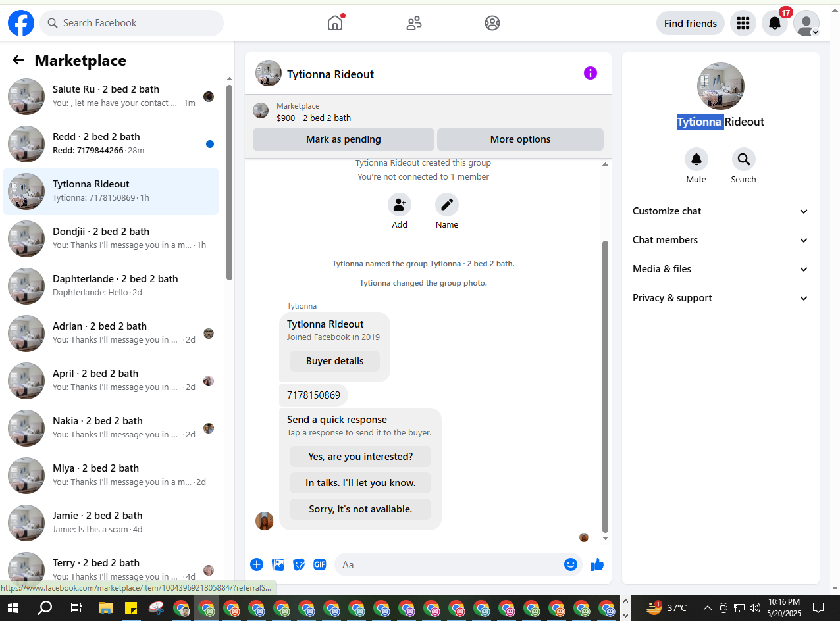Click the Windows Start button
This screenshot has width=840, height=621.
pyautogui.click(x=13, y=608)
